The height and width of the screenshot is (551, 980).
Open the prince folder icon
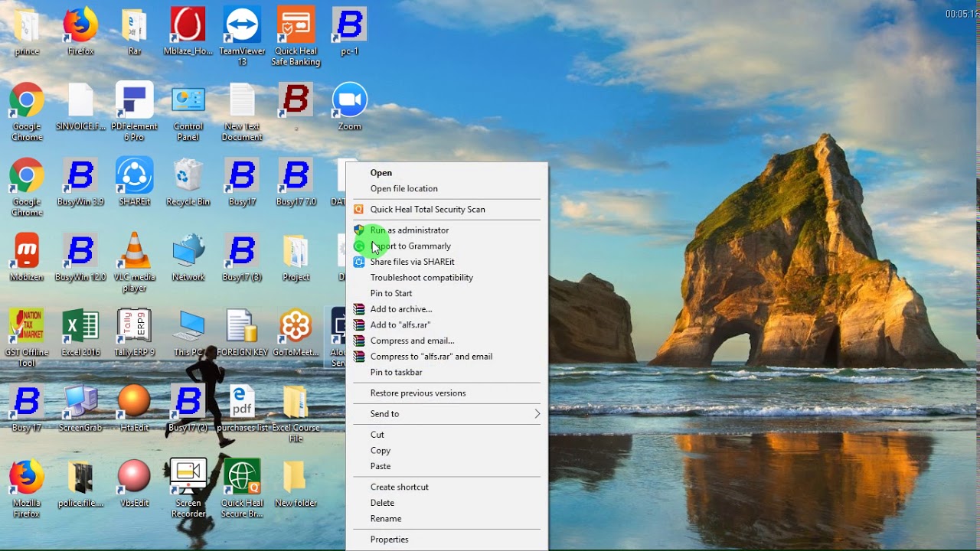click(x=27, y=32)
